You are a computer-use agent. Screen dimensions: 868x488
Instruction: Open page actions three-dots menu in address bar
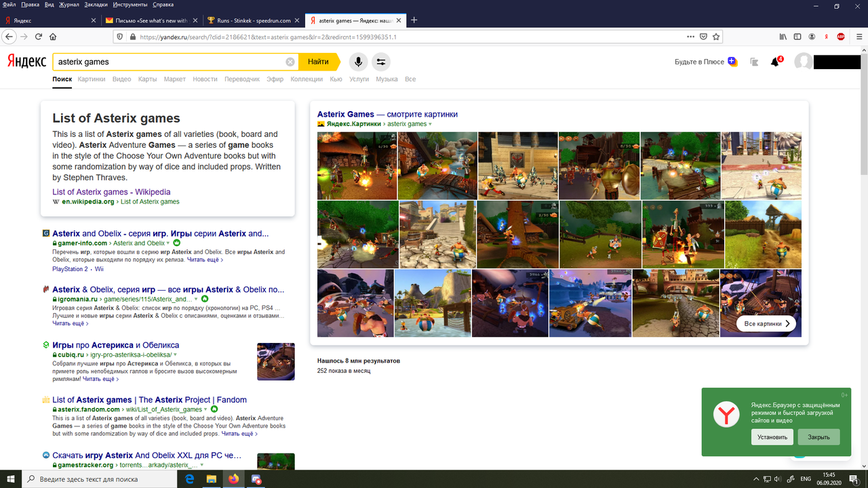point(690,37)
